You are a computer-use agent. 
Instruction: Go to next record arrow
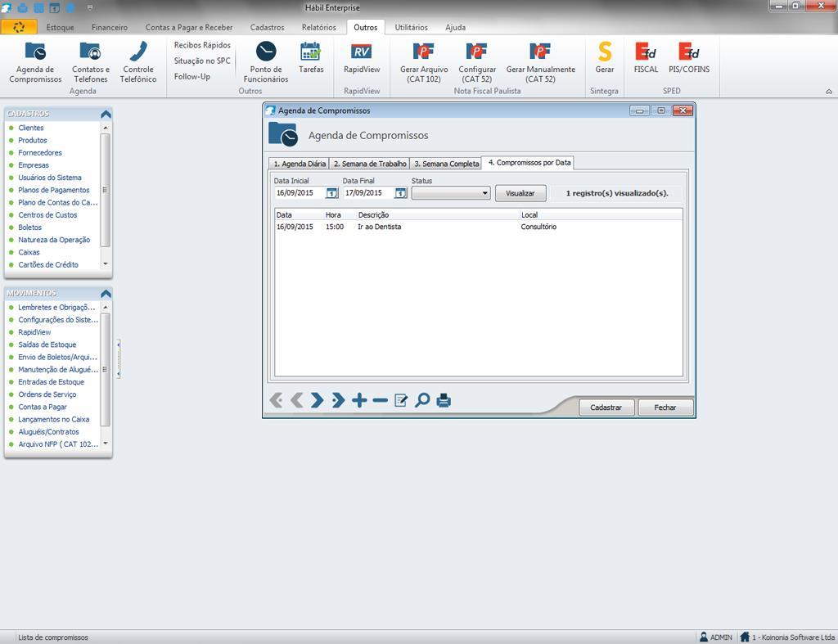[318, 400]
